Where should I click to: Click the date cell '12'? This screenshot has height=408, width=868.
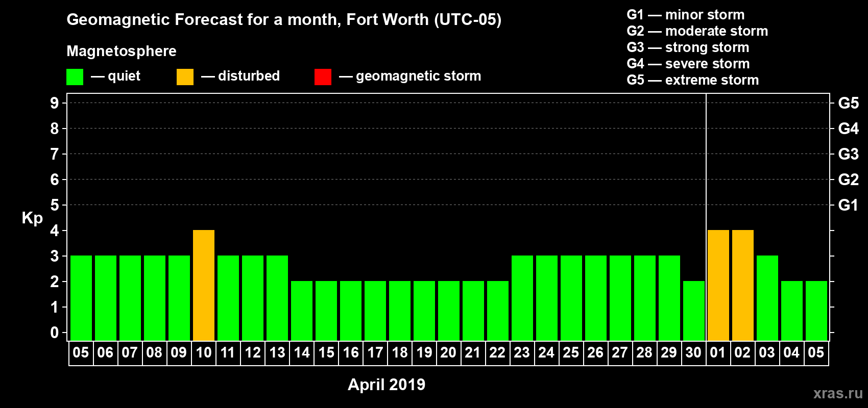pyautogui.click(x=253, y=353)
